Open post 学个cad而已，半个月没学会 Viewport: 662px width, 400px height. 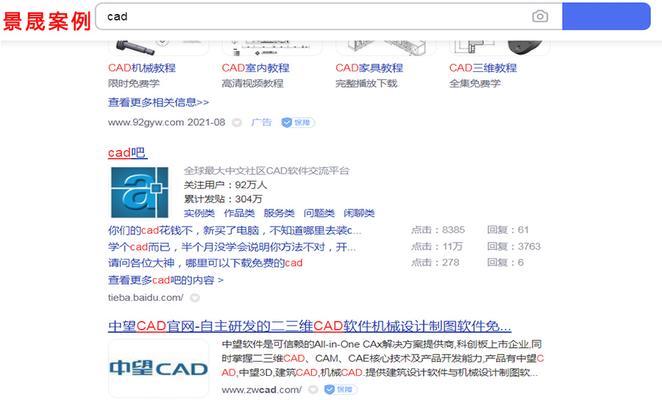[x=232, y=247]
